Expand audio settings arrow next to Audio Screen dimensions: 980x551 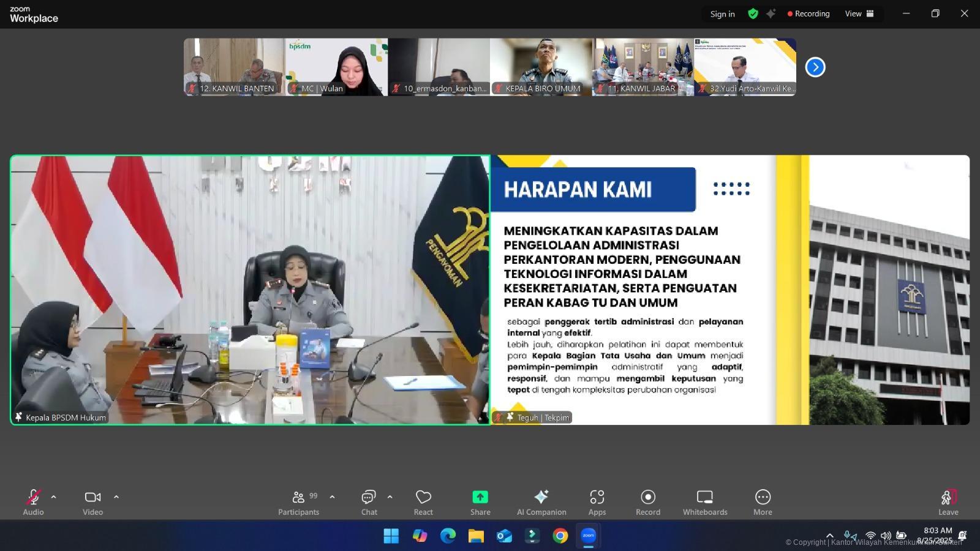click(54, 497)
